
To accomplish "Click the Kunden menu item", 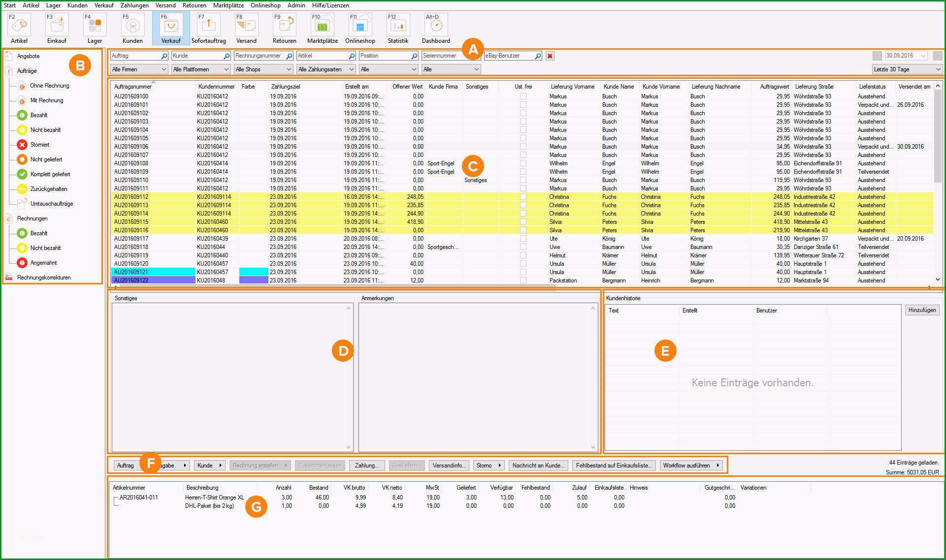I will pyautogui.click(x=75, y=5).
